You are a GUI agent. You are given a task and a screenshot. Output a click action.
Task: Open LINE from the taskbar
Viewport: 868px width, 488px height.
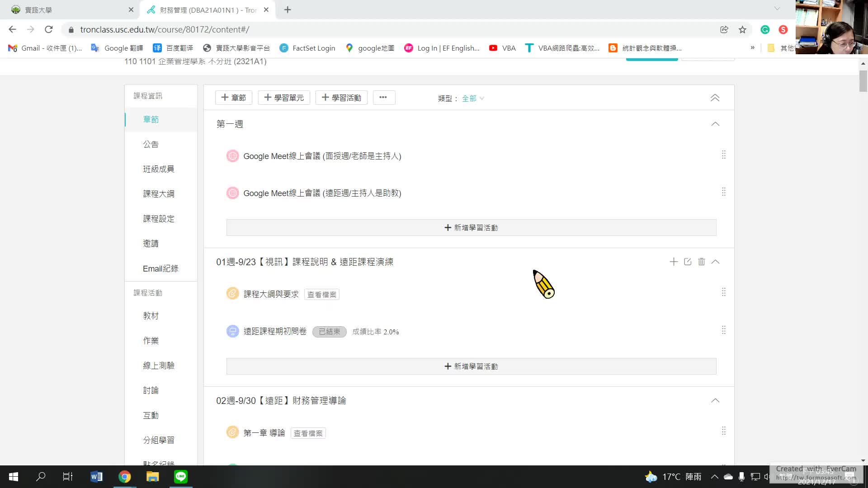(181, 477)
